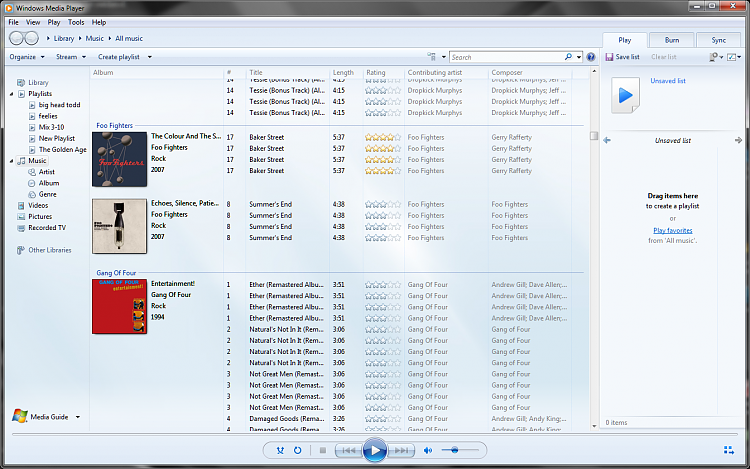
Task: Open the list options checkmark dropdown
Action: [x=734, y=57]
